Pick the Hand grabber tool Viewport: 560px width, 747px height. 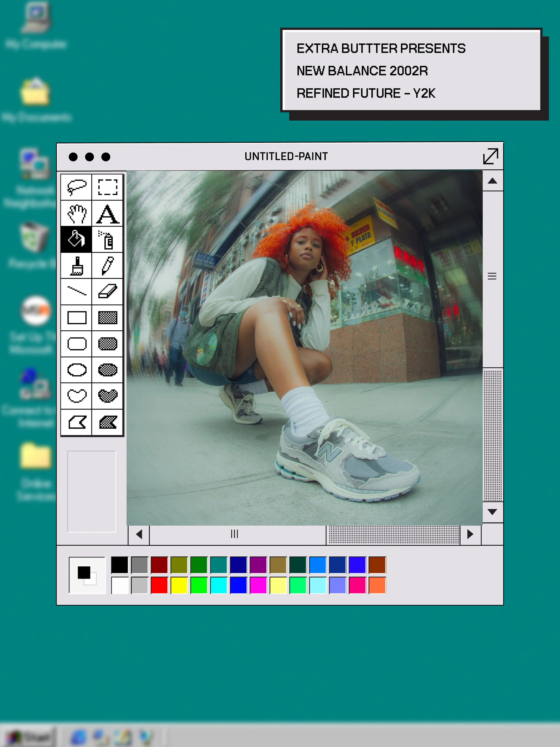coord(77,214)
